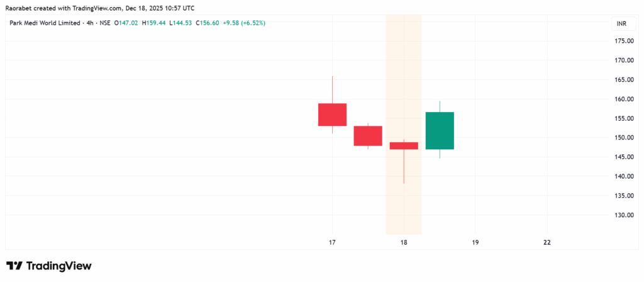Click the Park Medi World Limited title
644x282 pixels.
point(45,23)
